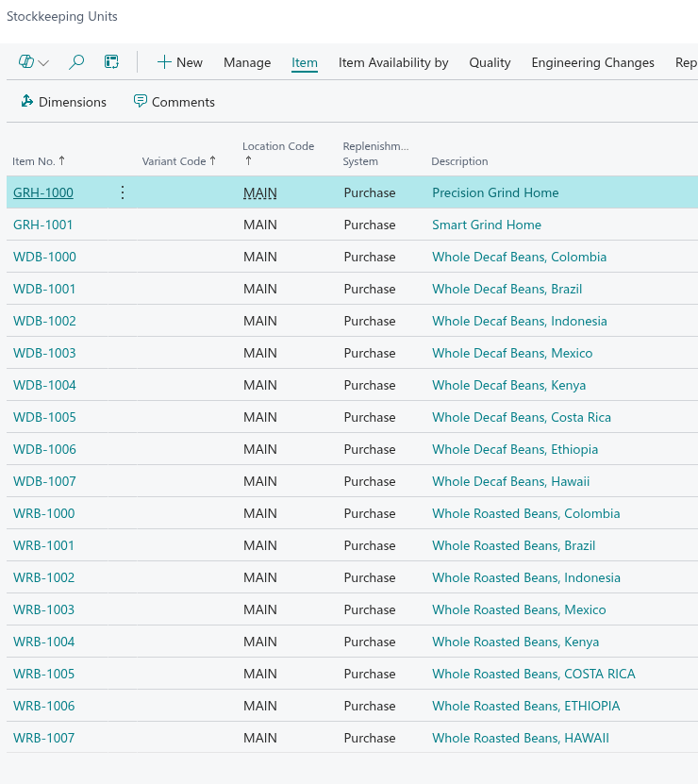This screenshot has width=698, height=784.
Task: Open item link WDB-1003
Action: (x=44, y=353)
